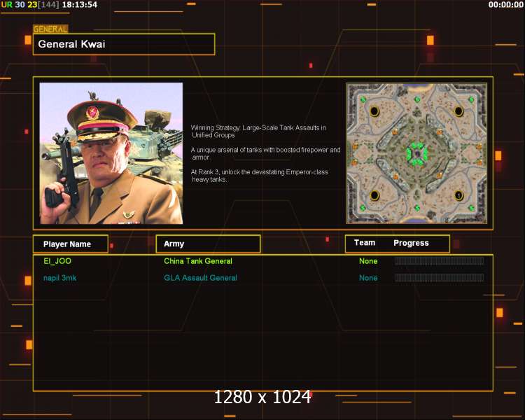525x420 pixels.
Task: Click the Progress header label
Action: click(411, 243)
